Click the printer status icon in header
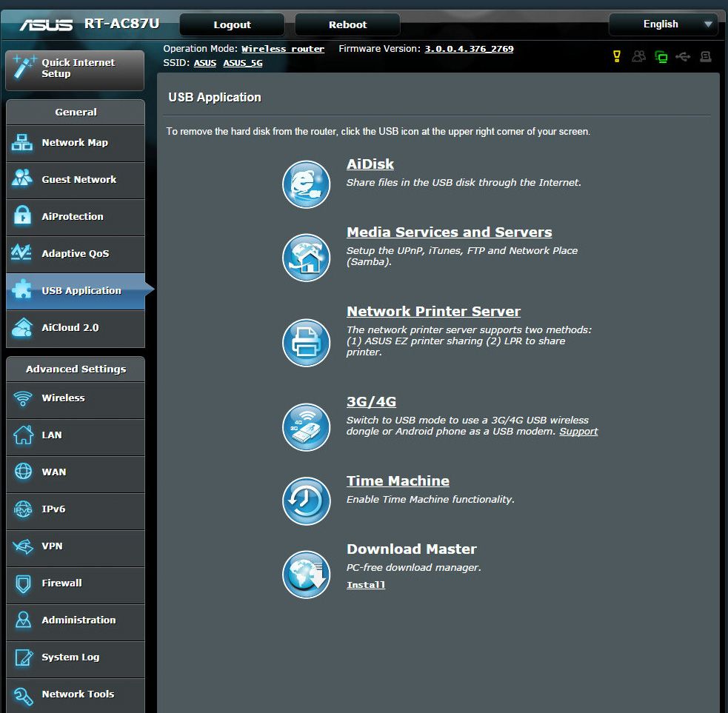This screenshot has width=728, height=713. click(x=705, y=56)
